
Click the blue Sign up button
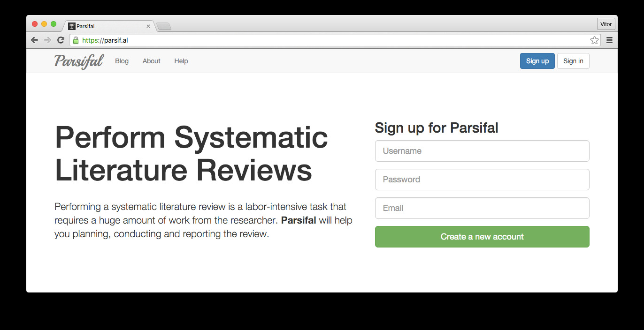[x=537, y=61]
